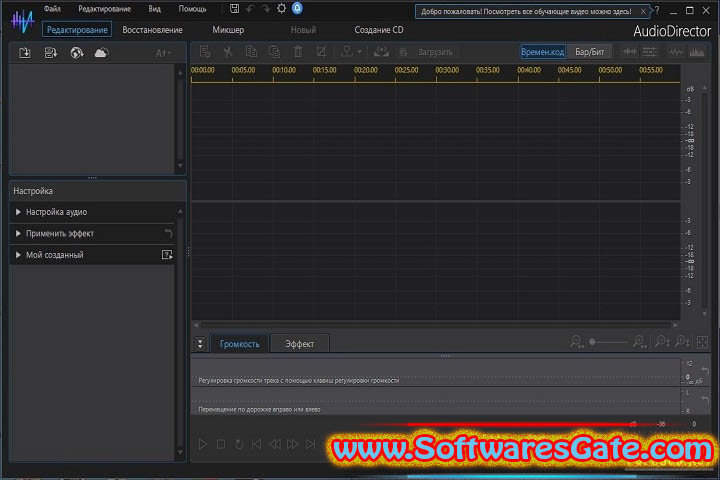The width and height of the screenshot is (720, 480).
Task: Click the horizontal zoom in magnifier icon
Action: click(639, 342)
